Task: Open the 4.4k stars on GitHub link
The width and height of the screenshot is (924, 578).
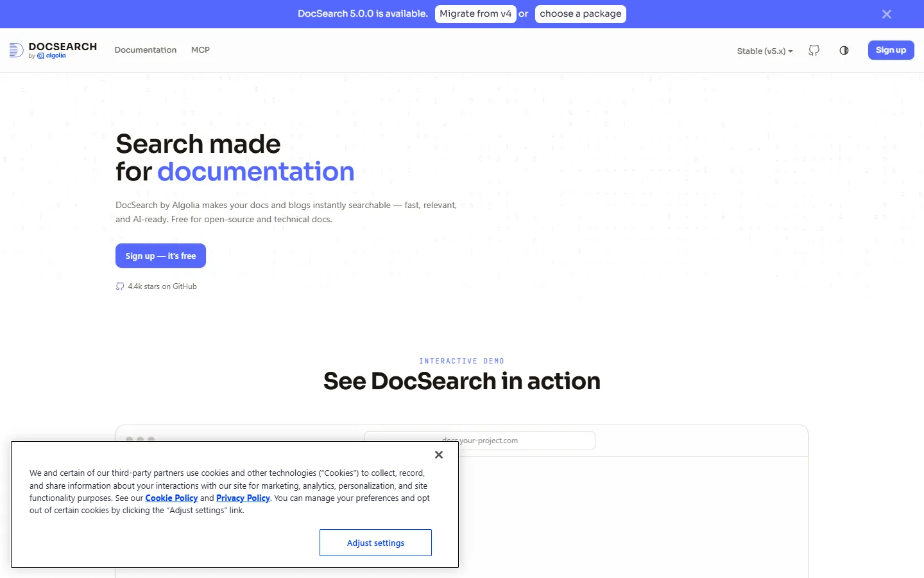Action: coord(157,286)
